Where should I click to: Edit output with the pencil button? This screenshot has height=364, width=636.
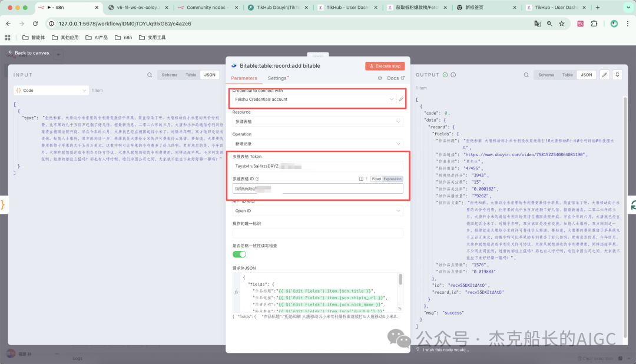coord(604,75)
